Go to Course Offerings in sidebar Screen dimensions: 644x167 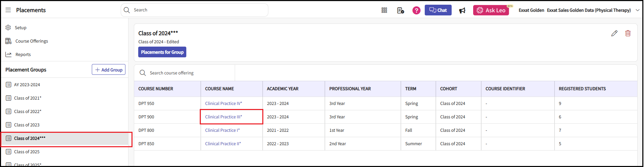(x=32, y=41)
